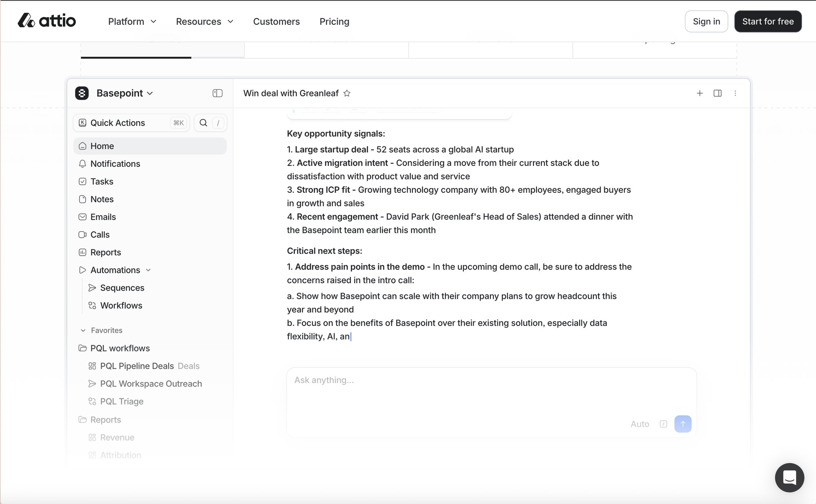Click the plus icon in the assistant panel header
The image size is (816, 504).
[700, 93]
